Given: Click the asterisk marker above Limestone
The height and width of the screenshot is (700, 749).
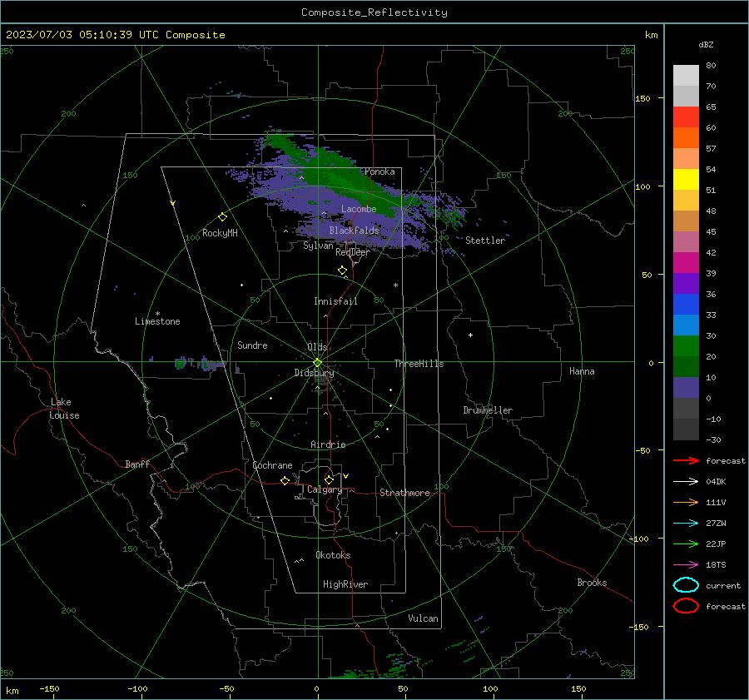Looking at the screenshot, I should (157, 314).
